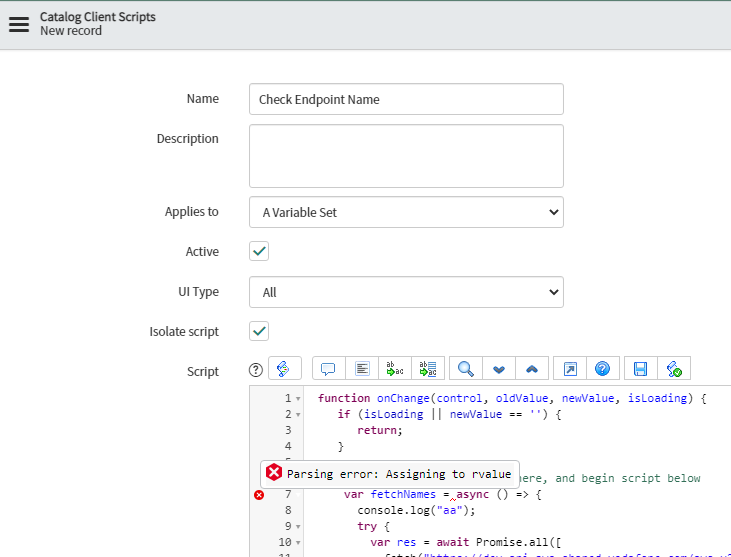Collapse code fold at line 1

click(298, 399)
